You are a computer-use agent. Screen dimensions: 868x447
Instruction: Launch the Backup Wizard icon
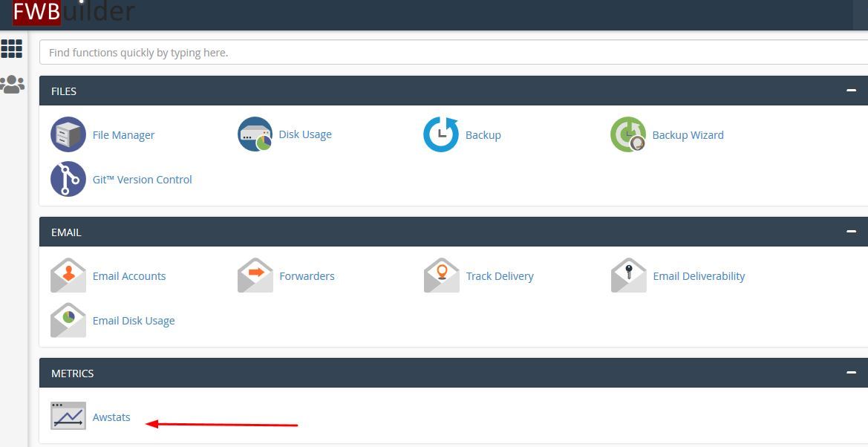628,135
